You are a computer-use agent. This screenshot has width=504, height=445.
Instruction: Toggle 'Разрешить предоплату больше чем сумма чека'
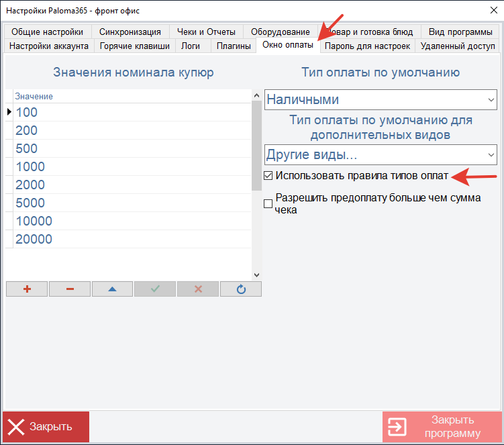pos(268,203)
